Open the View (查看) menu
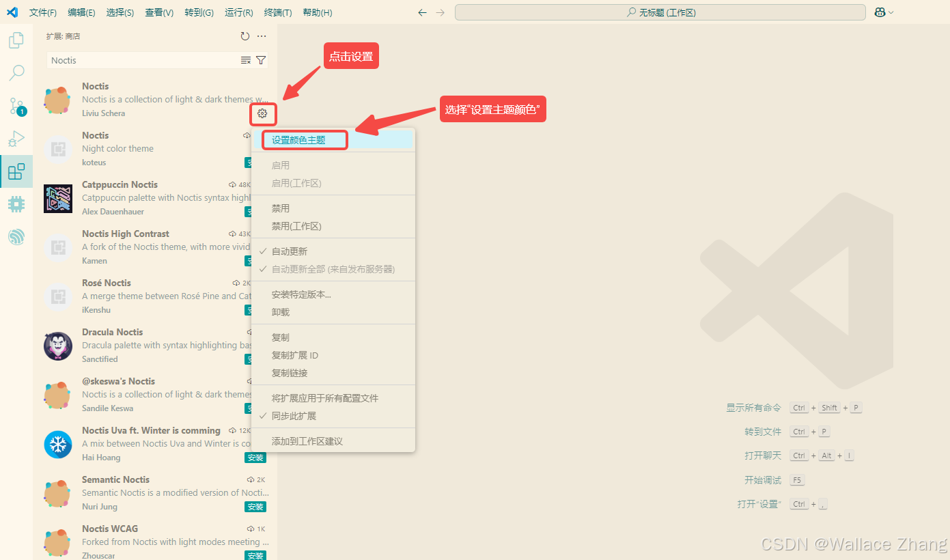950x560 pixels. point(159,12)
